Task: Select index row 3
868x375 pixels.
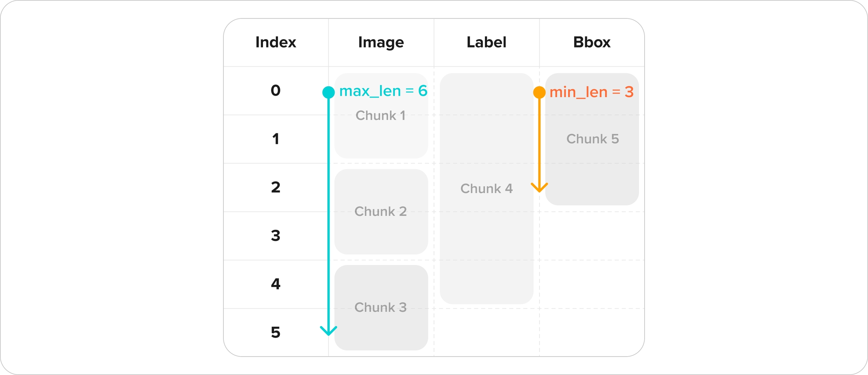Action: [275, 236]
